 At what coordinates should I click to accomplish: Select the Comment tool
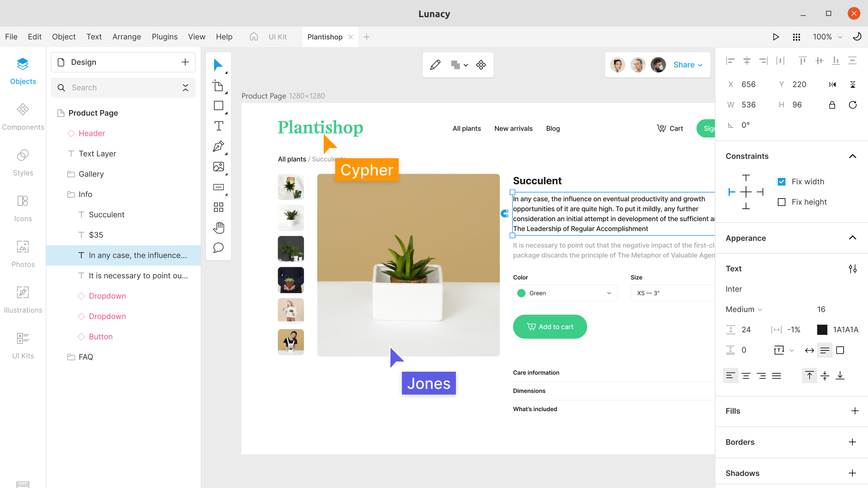219,248
